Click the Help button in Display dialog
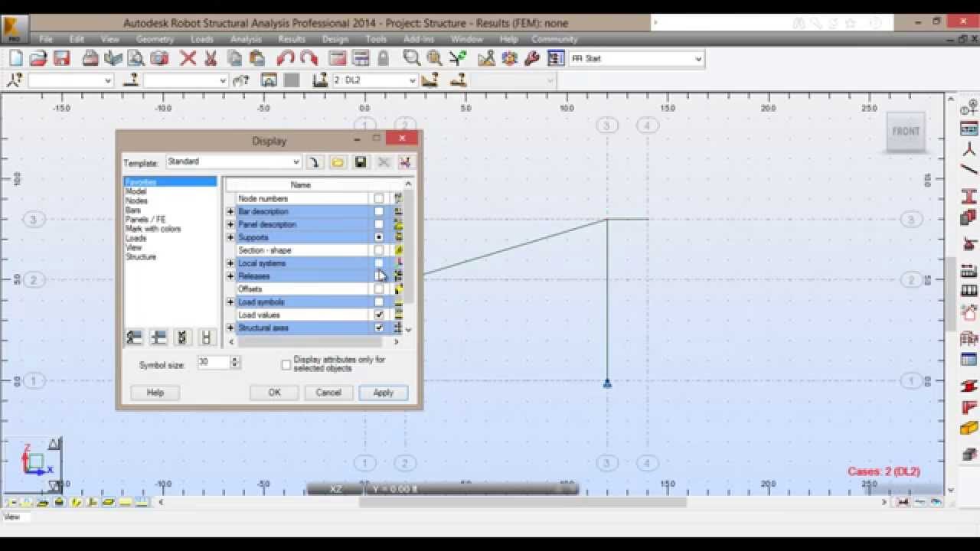 pos(155,393)
